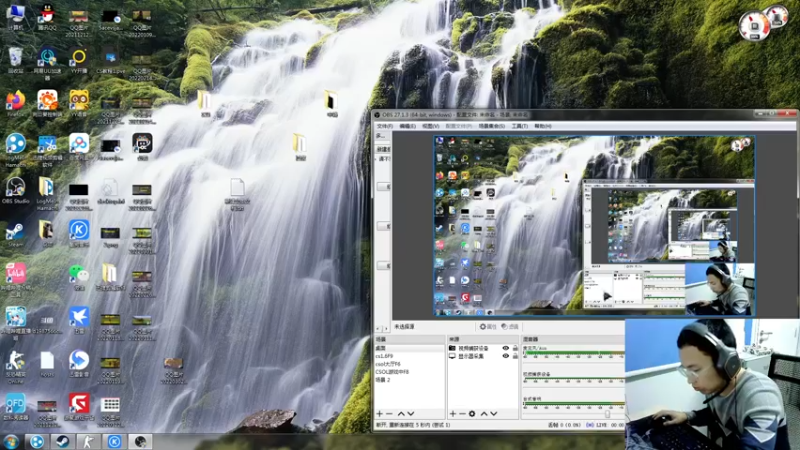This screenshot has height=450, width=800.
Task: Select the desktop scene in scenes list
Action: tap(409, 348)
